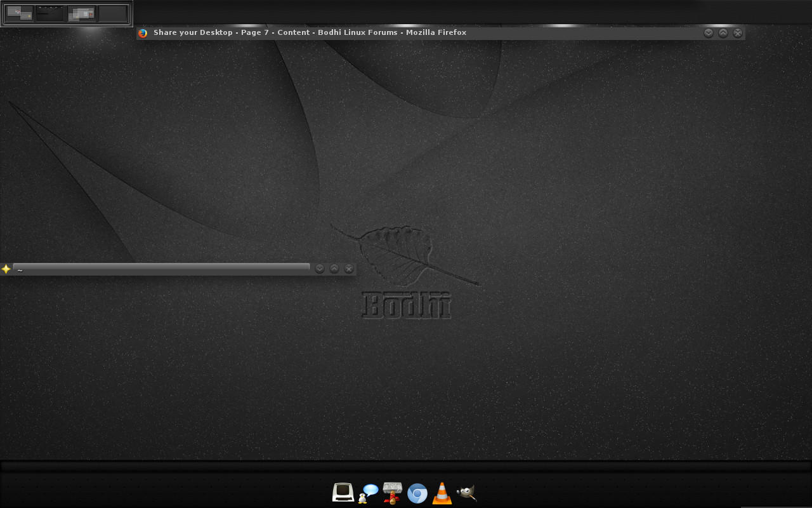This screenshot has width=812, height=508.
Task: Close the Mozilla Firefox window
Action: tap(738, 33)
